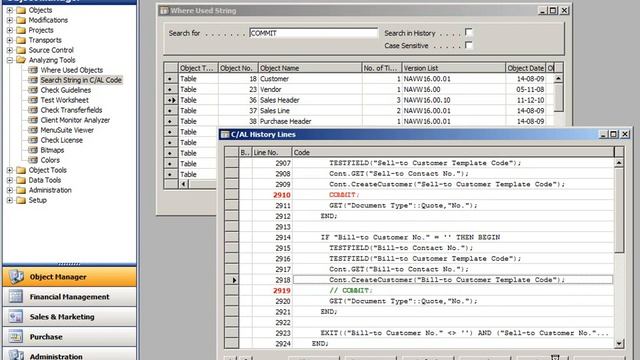Expand the Source Control folder node
Viewport: 640px width, 360px height.
pyautogui.click(x=10, y=50)
